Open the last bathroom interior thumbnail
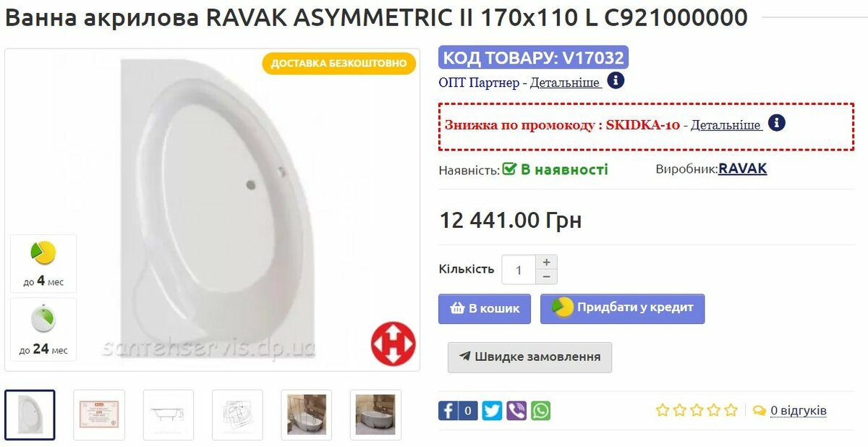The image size is (868, 447). [375, 415]
